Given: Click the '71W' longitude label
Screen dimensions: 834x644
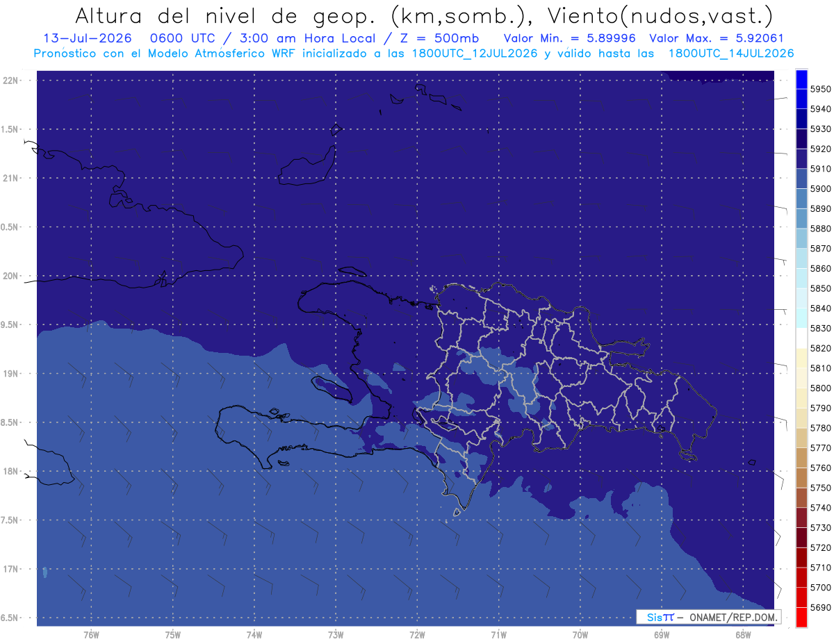Looking at the screenshot, I should point(498,635).
